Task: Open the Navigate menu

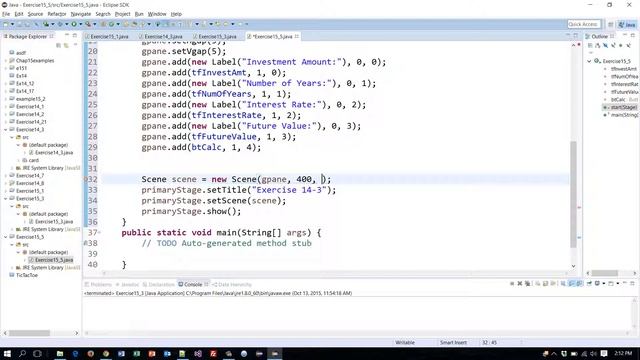Action: (x=81, y=14)
